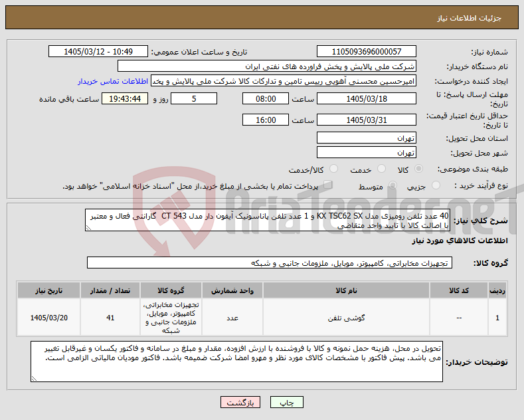Click the نوع فرآیند خرید label
Screen dimensions: 524x420
(x=481, y=185)
